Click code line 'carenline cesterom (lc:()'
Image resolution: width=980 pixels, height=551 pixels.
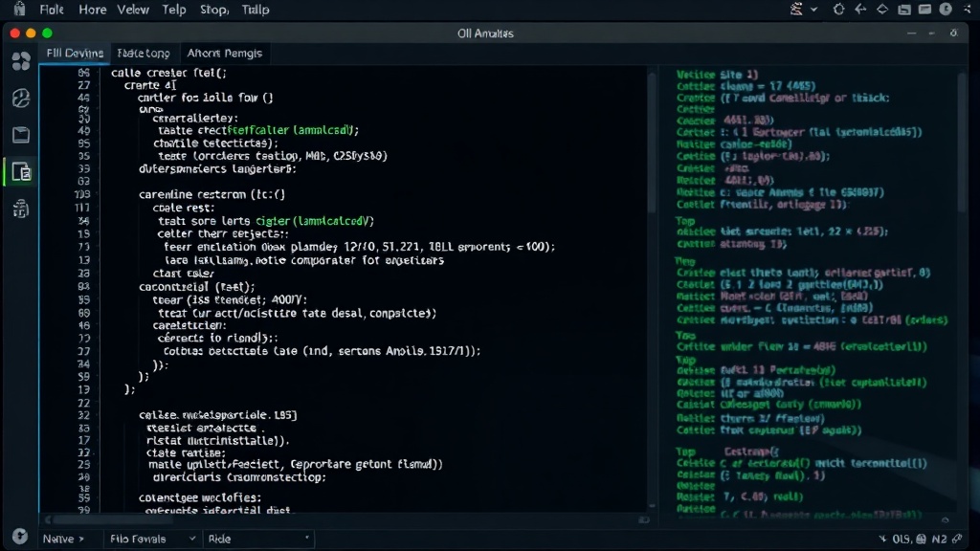click(x=212, y=194)
